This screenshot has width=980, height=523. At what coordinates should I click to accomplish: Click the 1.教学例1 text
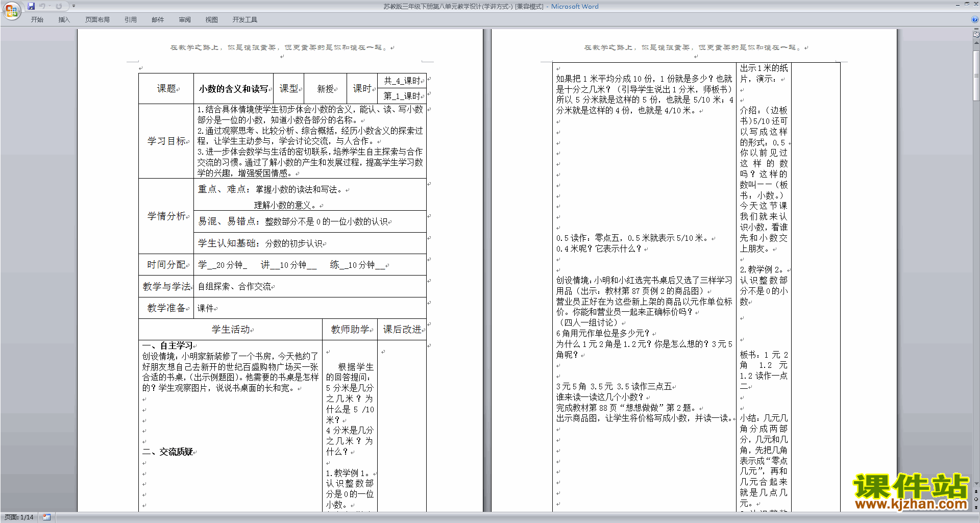[349, 474]
